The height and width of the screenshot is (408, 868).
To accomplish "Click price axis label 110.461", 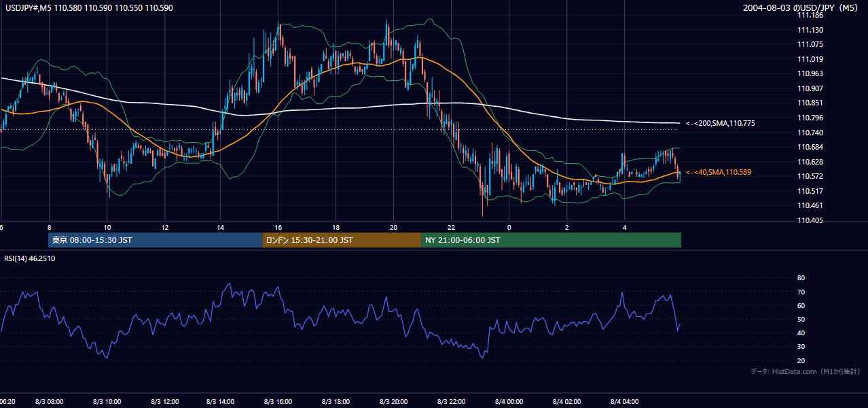I will [x=810, y=206].
